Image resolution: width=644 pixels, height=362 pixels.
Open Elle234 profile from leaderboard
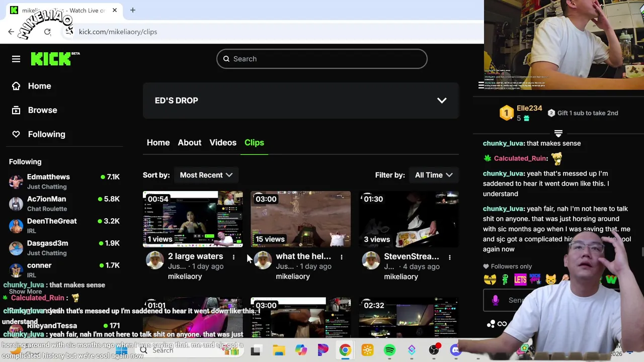(x=529, y=109)
